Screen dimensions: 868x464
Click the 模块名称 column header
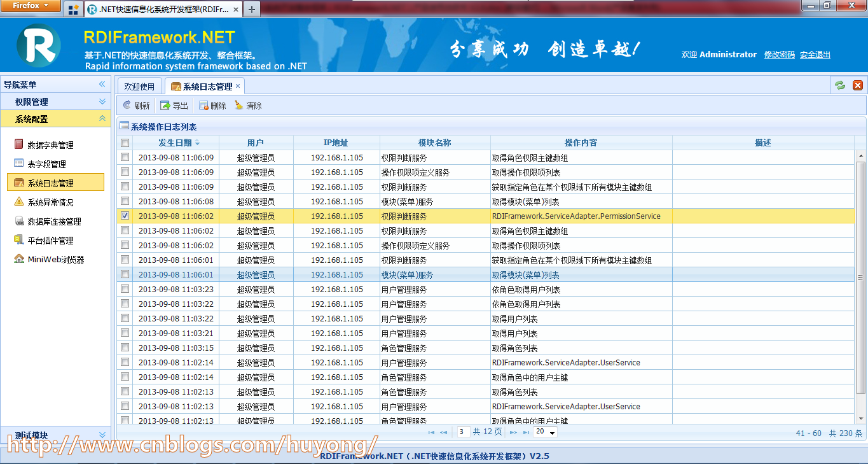(435, 143)
